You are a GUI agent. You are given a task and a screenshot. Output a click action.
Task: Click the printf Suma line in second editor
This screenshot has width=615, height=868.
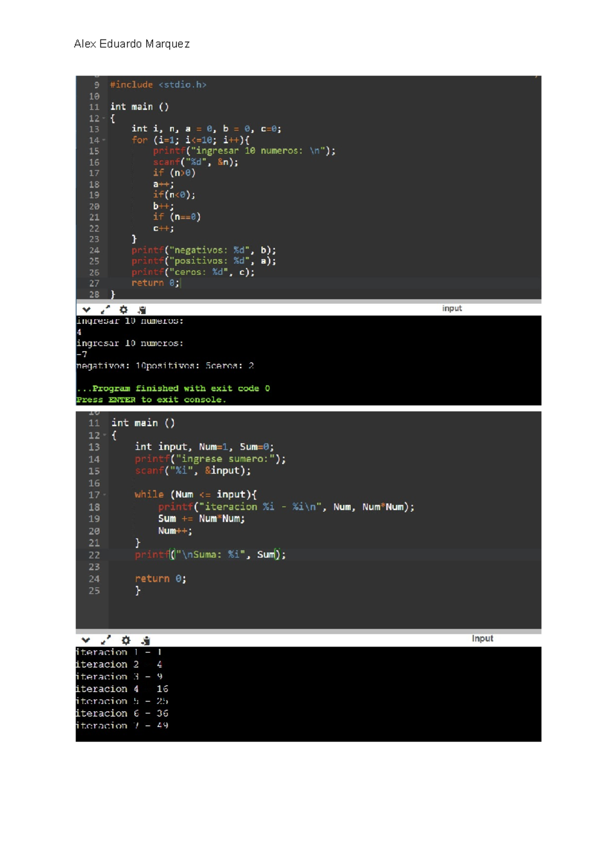pyautogui.click(x=210, y=554)
